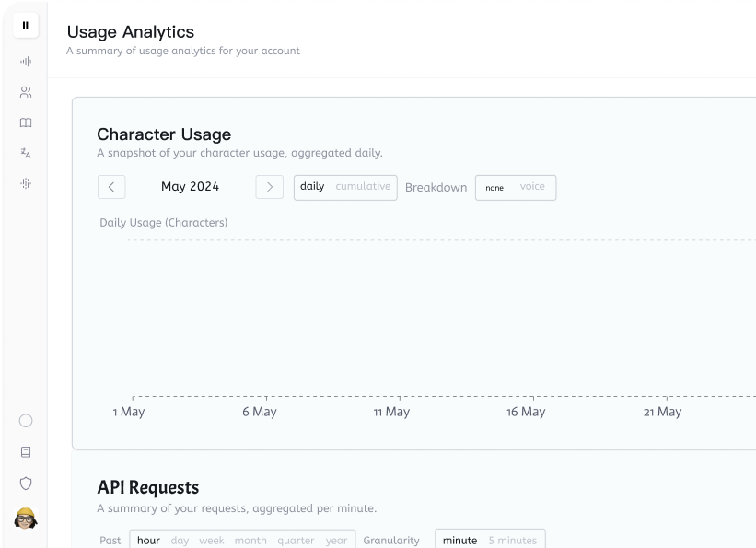This screenshot has width=756, height=548.
Task: Select the daily usage view
Action: point(312,187)
